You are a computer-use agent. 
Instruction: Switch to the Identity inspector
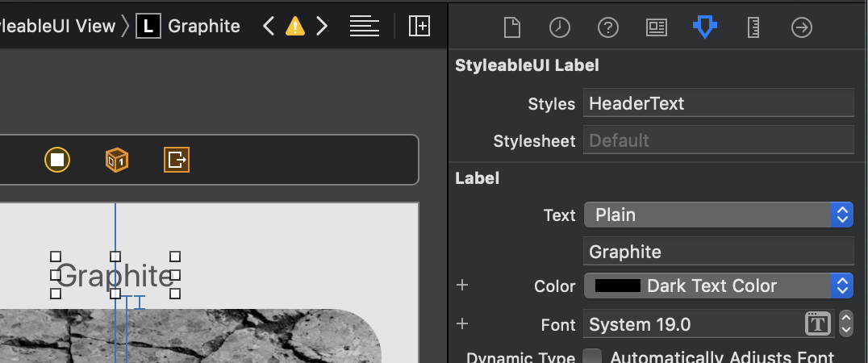click(x=656, y=27)
